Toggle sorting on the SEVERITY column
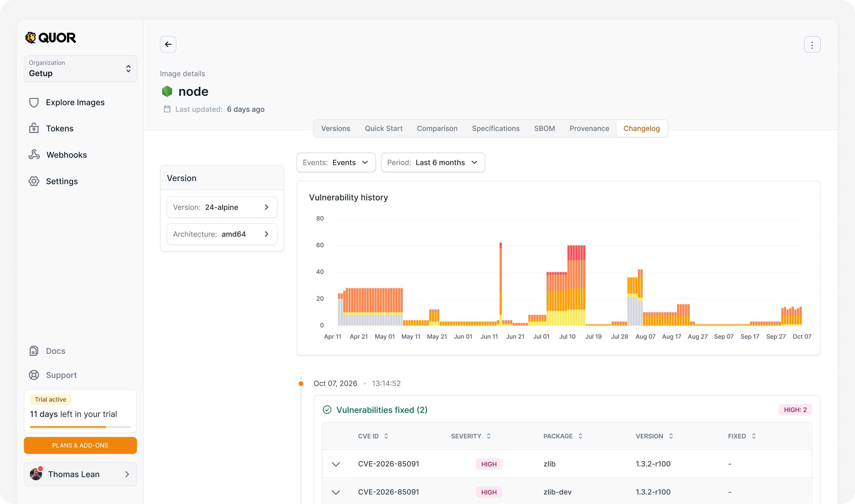Viewport: 855px width, 504px height. pyautogui.click(x=471, y=436)
